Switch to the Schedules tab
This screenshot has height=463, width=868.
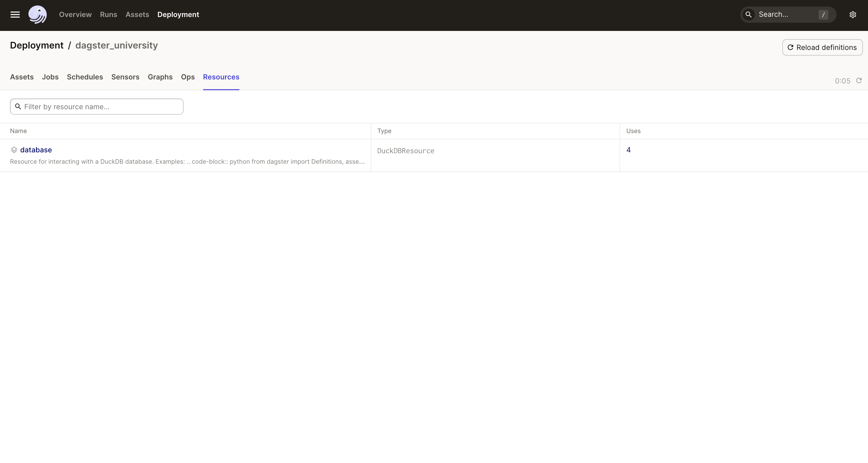click(x=85, y=77)
